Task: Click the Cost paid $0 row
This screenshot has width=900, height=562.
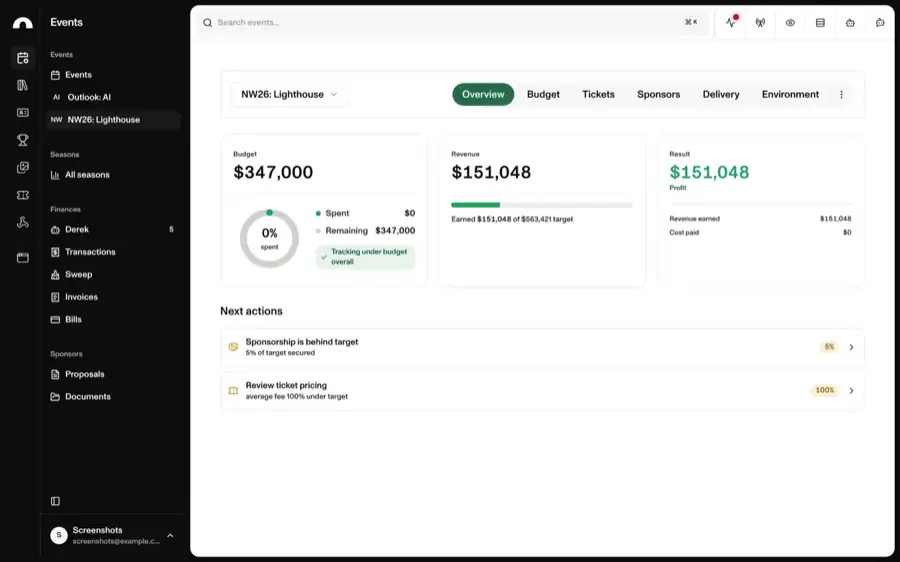Action: 760,232
